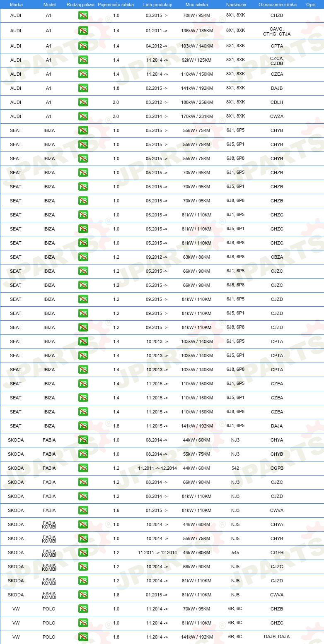
Task: Click fuel icon in Skoda Fabia NJ3 CJZC row
Action: [83, 482]
